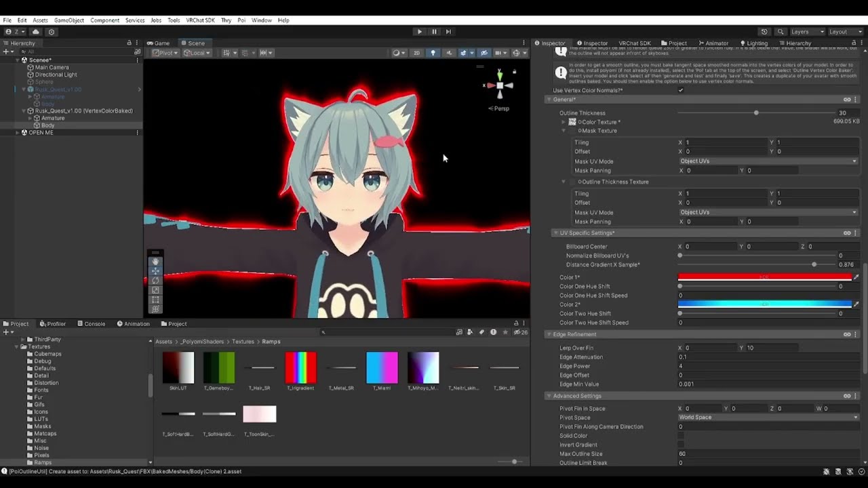Open the Hierarchy add (+) dropdown
The image size is (868, 488).
pos(9,52)
